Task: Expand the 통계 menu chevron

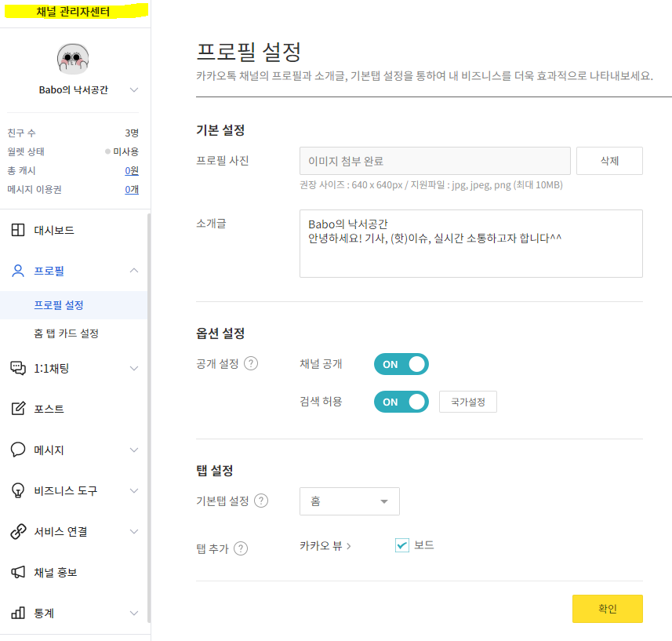Action: (134, 613)
